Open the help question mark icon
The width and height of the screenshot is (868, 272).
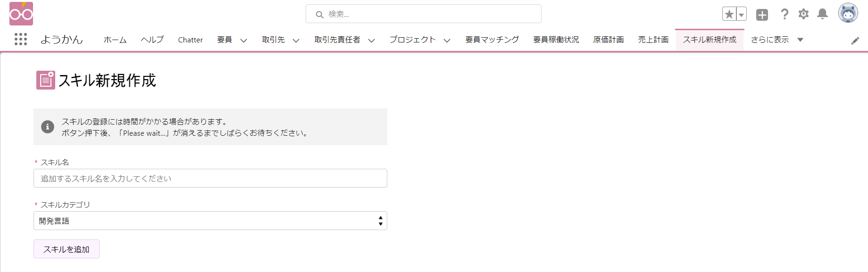(x=785, y=14)
